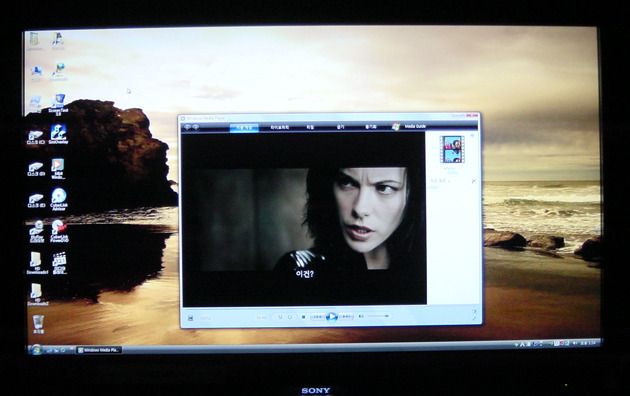Open the Computer icon on the desktop
Screen dimensions: 630x396
click(x=37, y=74)
